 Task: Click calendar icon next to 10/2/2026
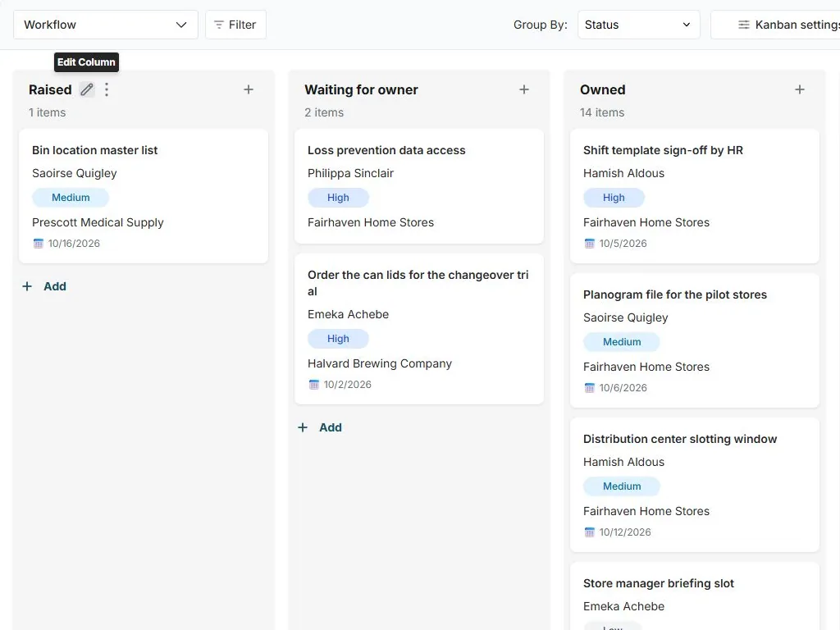pyautogui.click(x=314, y=385)
